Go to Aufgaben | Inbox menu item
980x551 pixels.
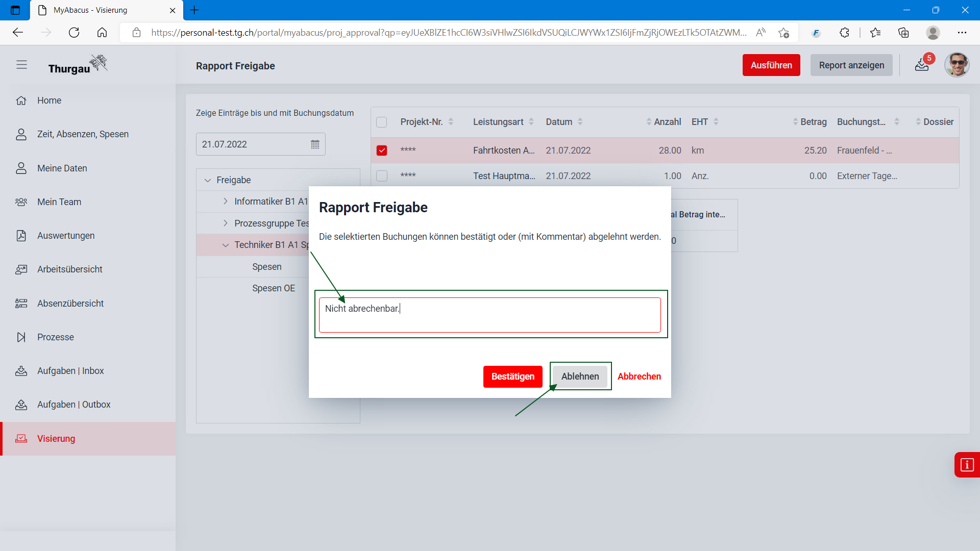tap(70, 371)
